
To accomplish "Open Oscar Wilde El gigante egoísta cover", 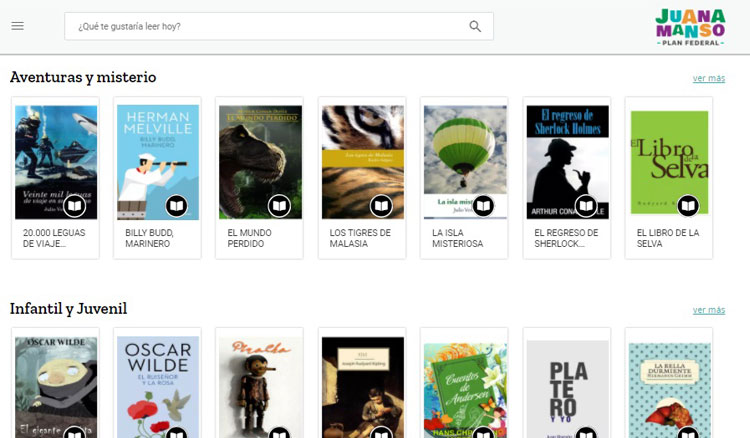I will [x=56, y=387].
